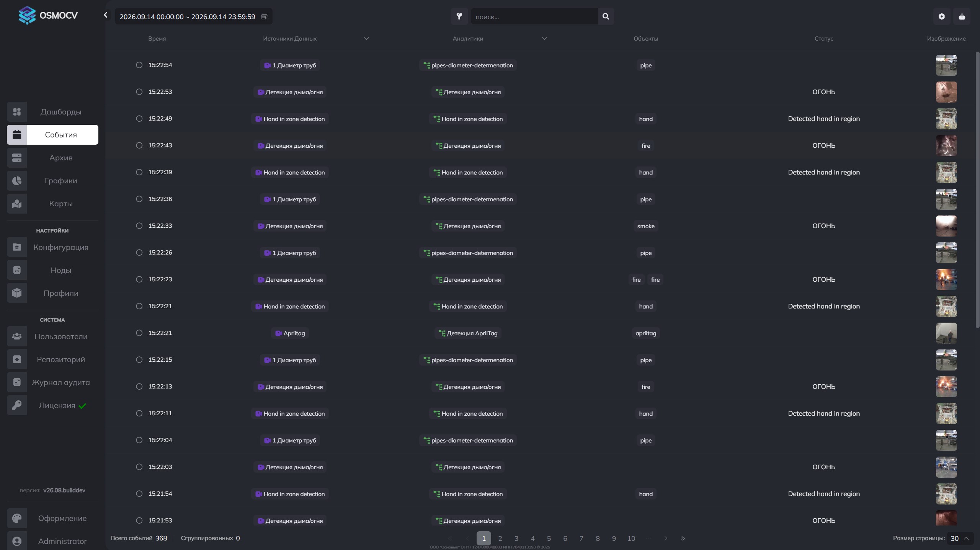The width and height of the screenshot is (980, 550).
Task: Open the Графики charts icon
Action: [17, 181]
